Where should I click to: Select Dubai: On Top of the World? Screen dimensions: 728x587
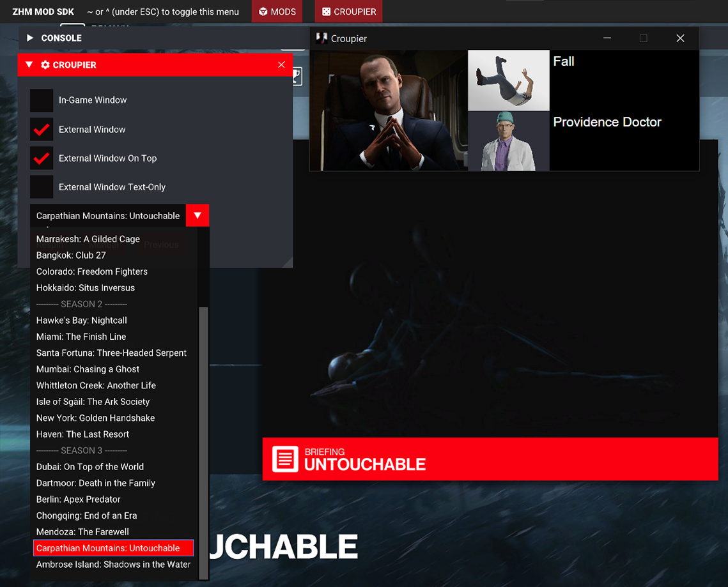click(x=90, y=466)
